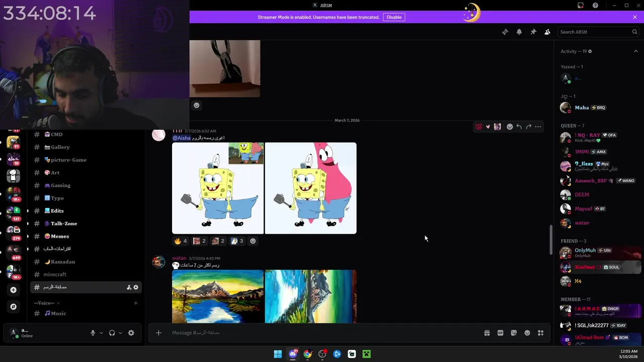Screen dimensions: 644x362
Task: Open the emoji picker in message bar
Action: tap(527, 333)
